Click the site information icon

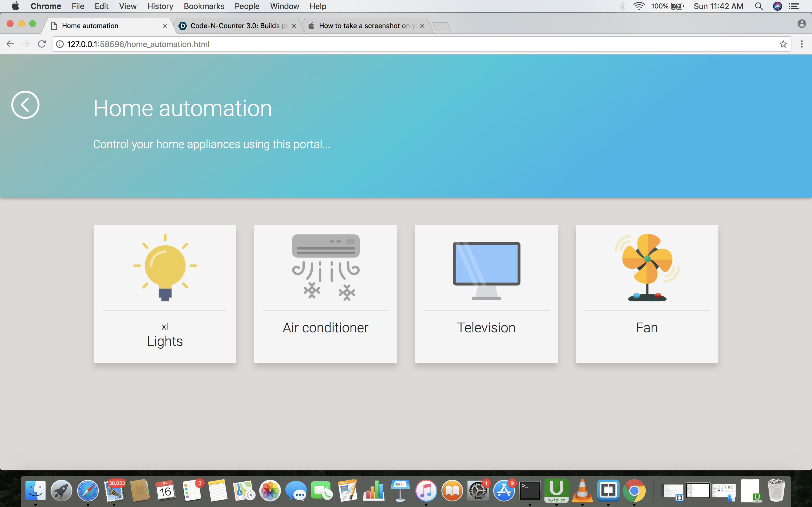[60, 44]
